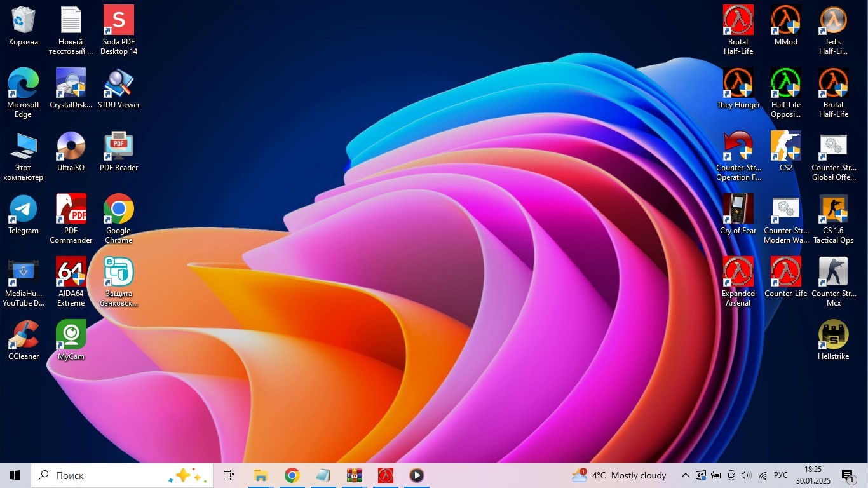This screenshot has height=488, width=868.
Task: Open the notification center icon
Action: tap(848, 476)
